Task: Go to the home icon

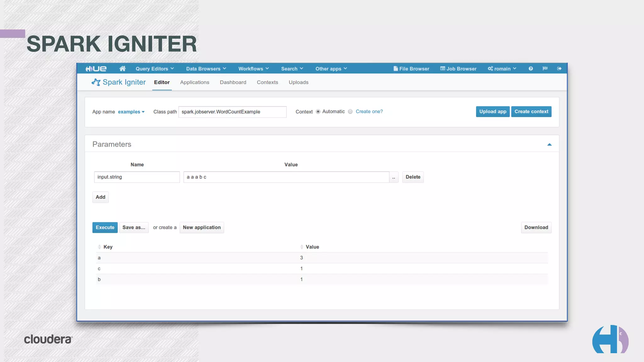Action: (122, 69)
